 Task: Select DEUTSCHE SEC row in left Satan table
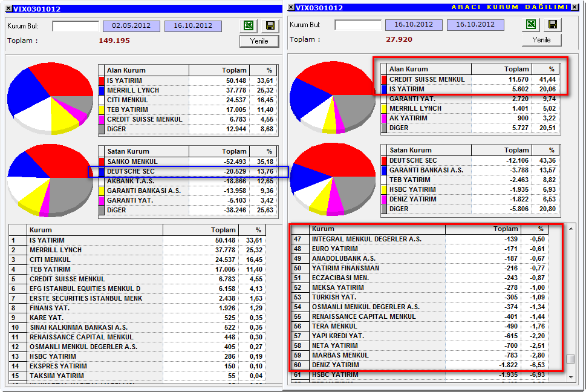tap(188, 172)
